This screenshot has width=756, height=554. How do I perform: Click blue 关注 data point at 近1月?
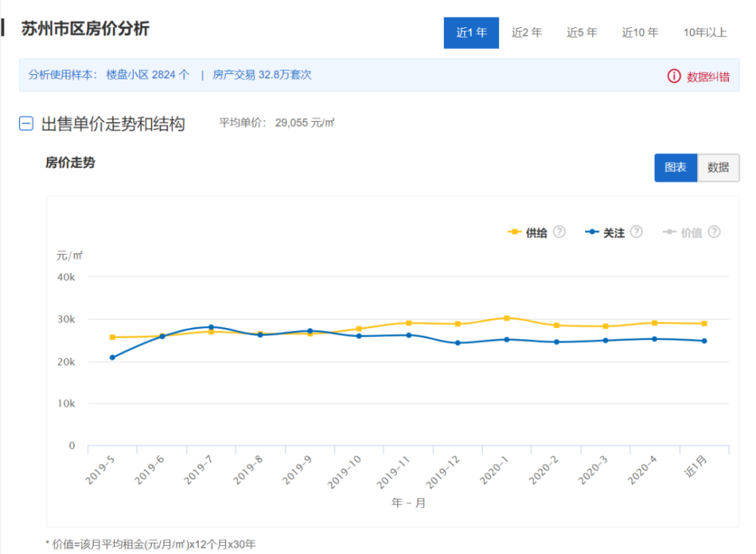pos(705,341)
